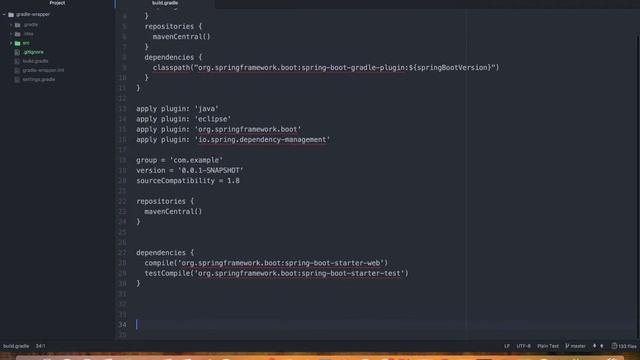Open the 133 files git changes panel
The height and width of the screenshot is (360, 640).
coord(624,346)
